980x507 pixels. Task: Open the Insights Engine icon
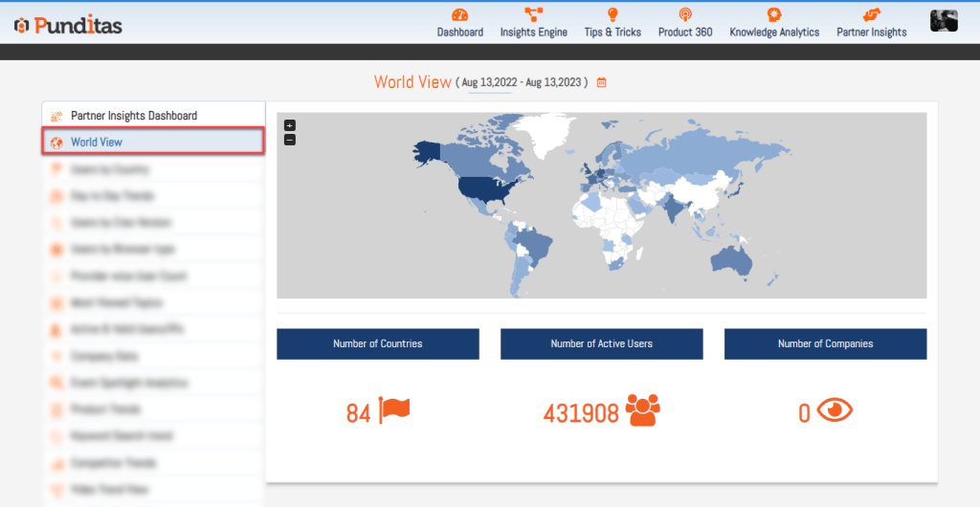(x=533, y=14)
